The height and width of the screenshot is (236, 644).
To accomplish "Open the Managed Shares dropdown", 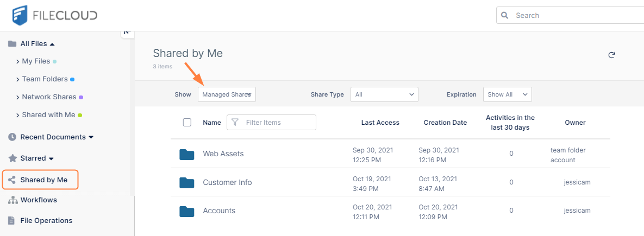I will tap(227, 94).
